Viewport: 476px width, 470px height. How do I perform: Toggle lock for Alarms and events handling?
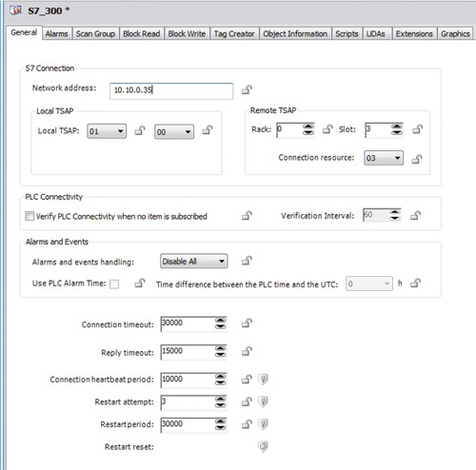pos(247,261)
